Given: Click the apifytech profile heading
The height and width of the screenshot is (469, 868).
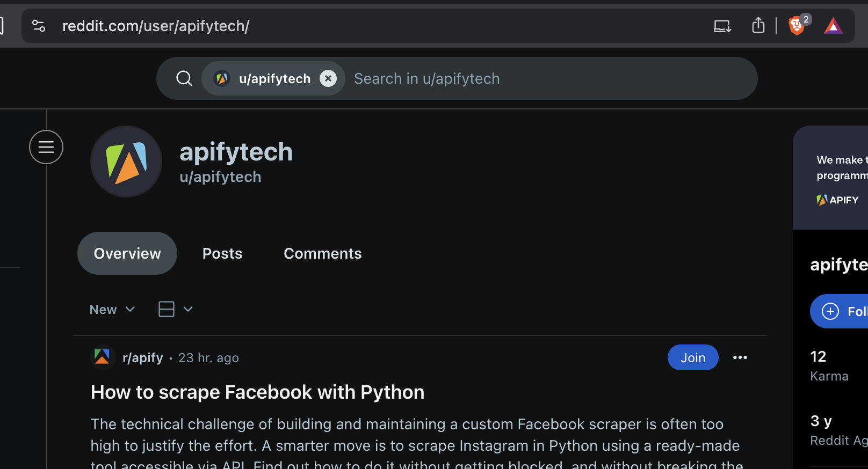Looking at the screenshot, I should tap(236, 152).
